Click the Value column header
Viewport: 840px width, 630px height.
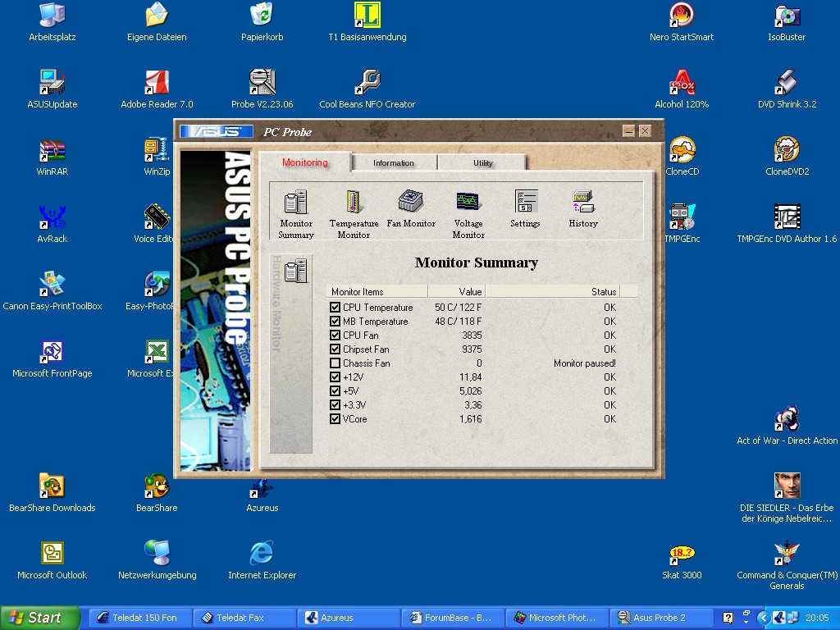pyautogui.click(x=456, y=291)
